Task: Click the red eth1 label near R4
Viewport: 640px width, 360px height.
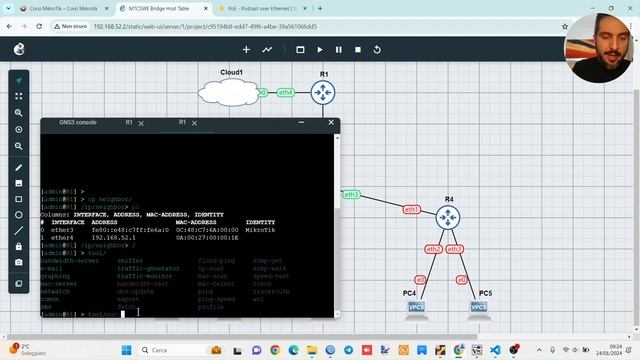Action: coord(411,209)
